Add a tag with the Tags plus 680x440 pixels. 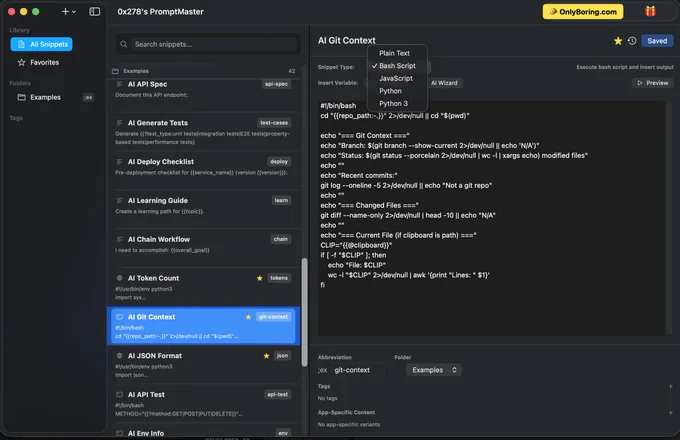click(x=670, y=386)
